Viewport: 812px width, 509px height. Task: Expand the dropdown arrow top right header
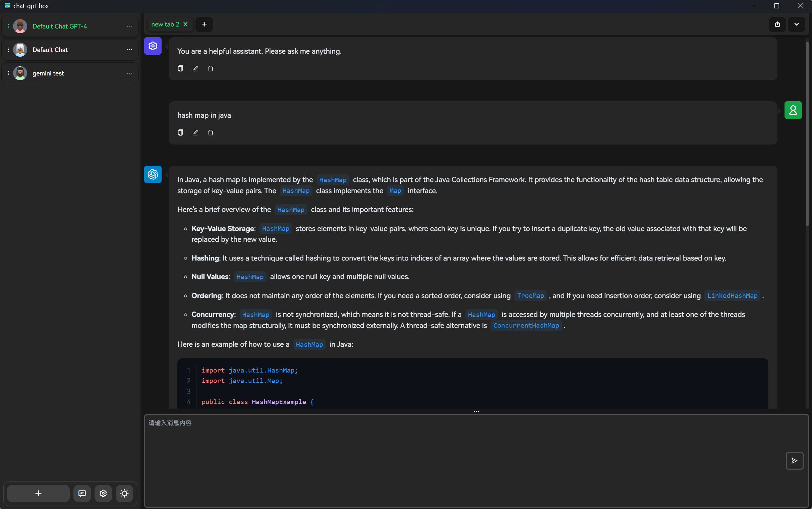tap(797, 24)
